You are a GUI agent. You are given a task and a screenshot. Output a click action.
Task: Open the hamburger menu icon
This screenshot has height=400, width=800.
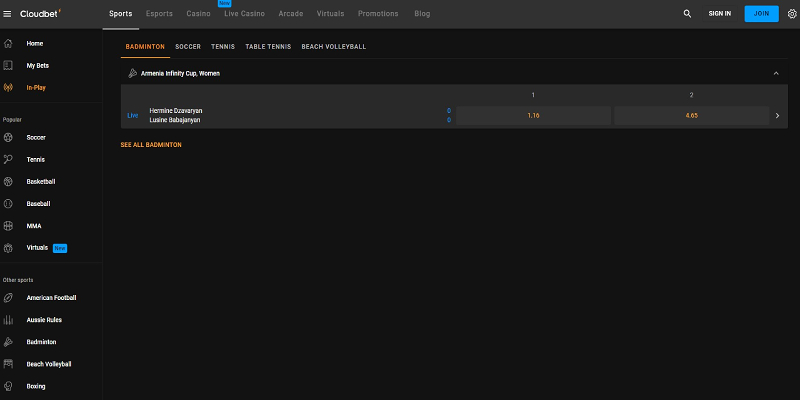coord(8,14)
